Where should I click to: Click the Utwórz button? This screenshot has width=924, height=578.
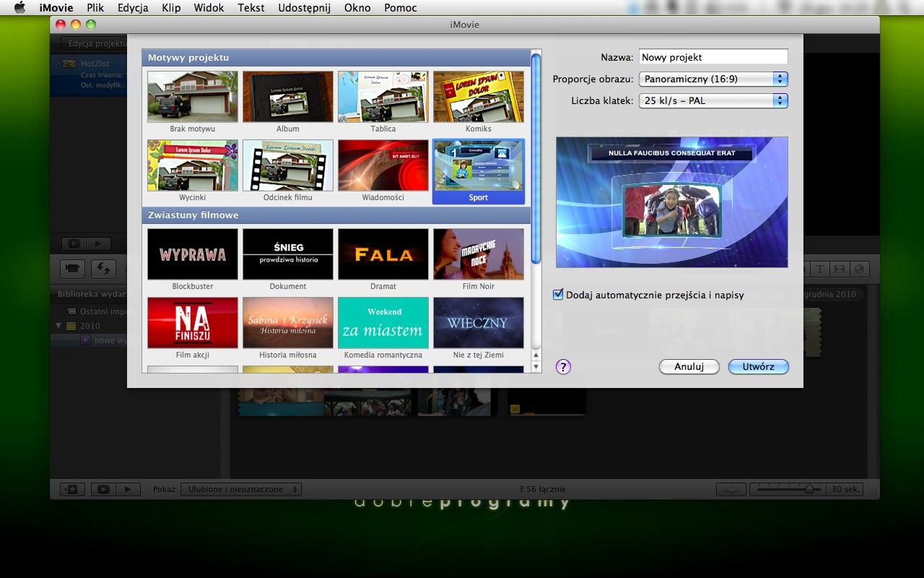(758, 366)
